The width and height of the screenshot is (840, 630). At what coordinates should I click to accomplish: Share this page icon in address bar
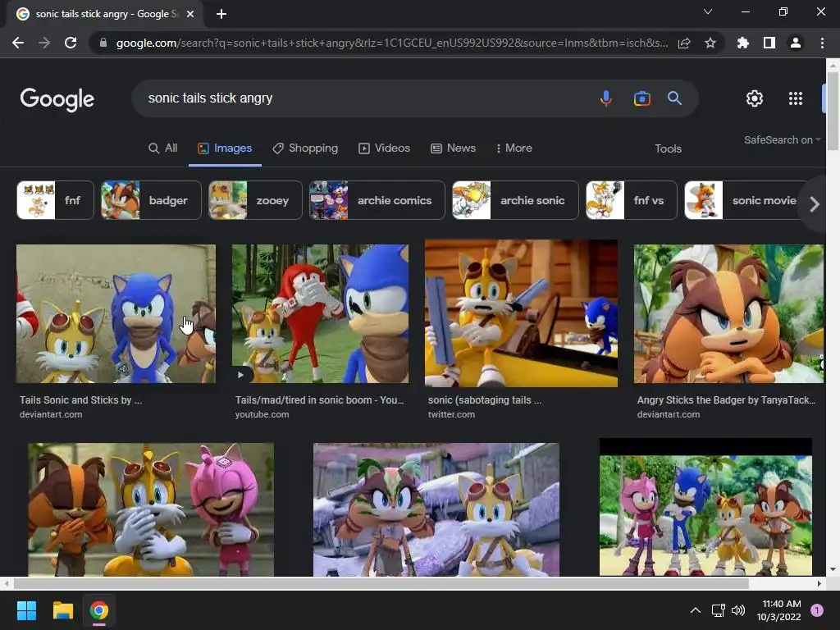(684, 43)
